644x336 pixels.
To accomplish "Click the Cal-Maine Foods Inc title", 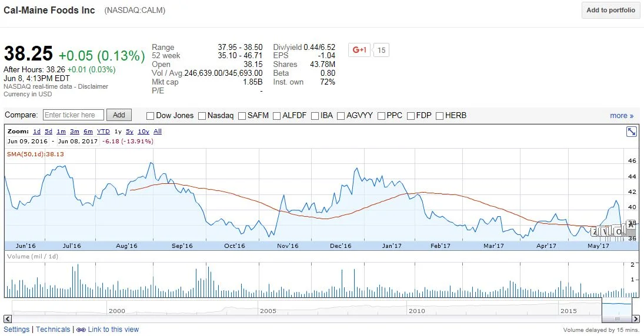I will (49, 10).
